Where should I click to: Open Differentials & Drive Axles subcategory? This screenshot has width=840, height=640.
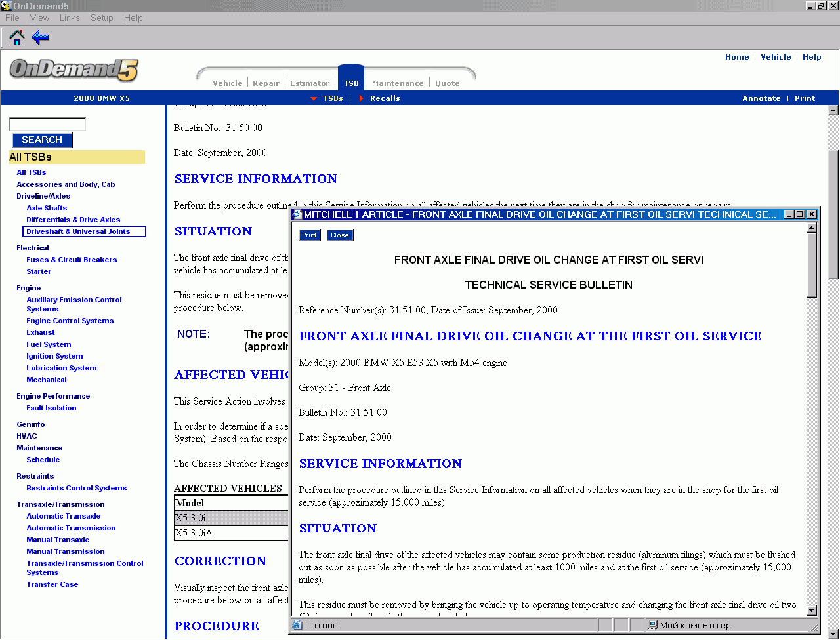point(73,220)
